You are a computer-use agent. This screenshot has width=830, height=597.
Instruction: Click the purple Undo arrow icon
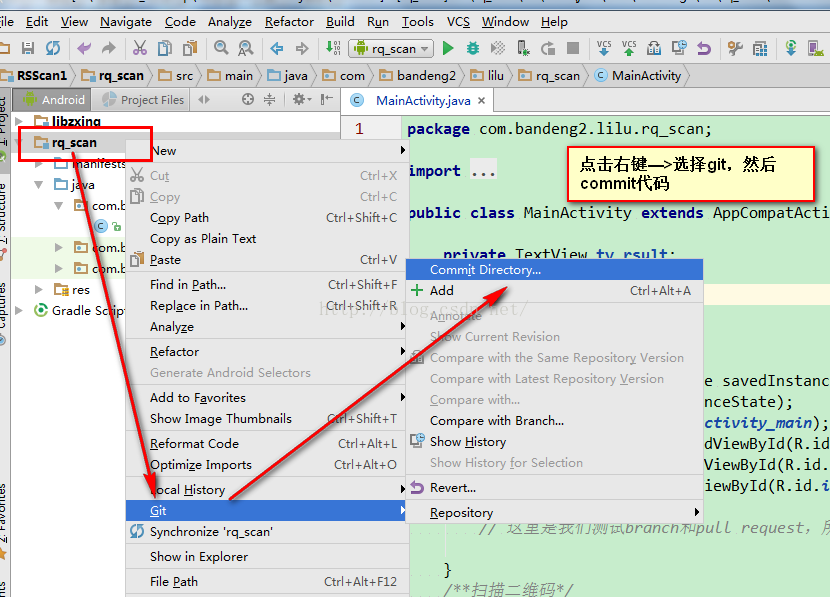(84, 48)
